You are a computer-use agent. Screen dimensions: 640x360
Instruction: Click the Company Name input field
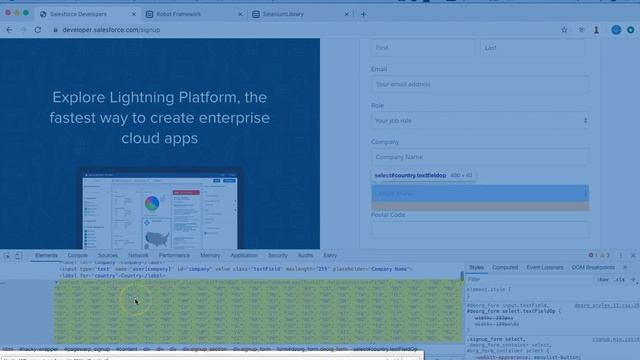pyautogui.click(x=480, y=157)
